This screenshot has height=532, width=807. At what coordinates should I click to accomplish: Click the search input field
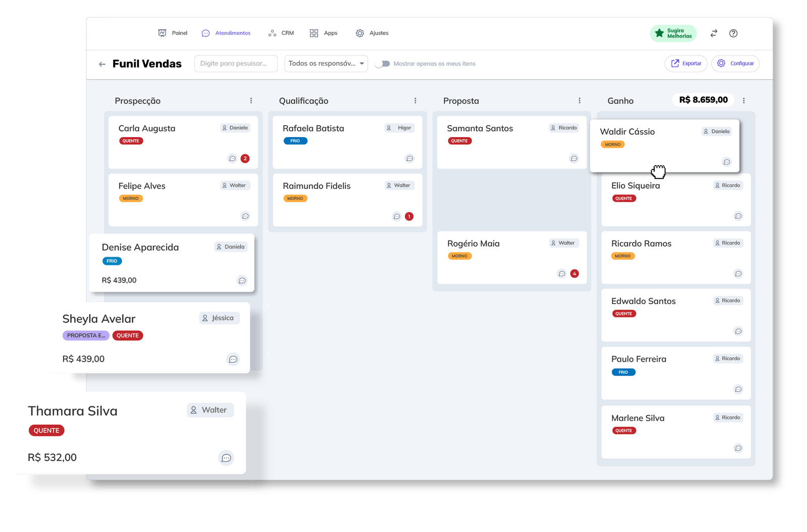pos(236,64)
